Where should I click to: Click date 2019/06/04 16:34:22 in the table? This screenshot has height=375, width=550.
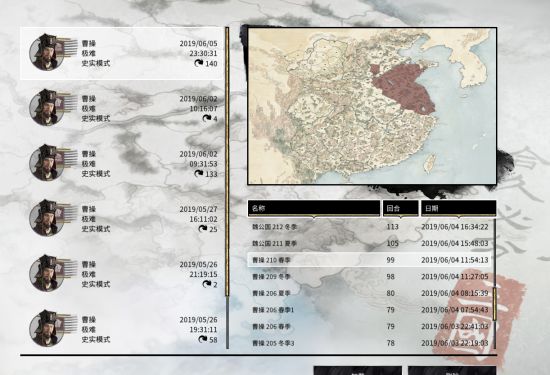455,227
